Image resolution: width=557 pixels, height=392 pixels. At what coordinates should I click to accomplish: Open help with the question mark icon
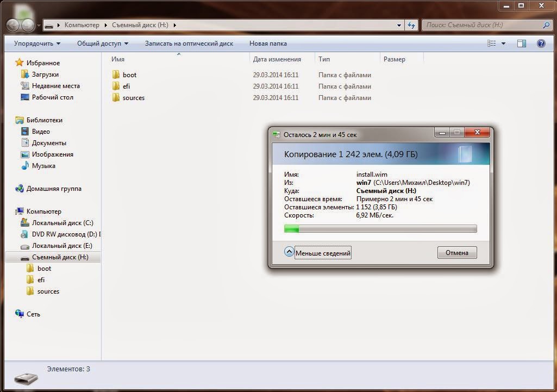[541, 43]
